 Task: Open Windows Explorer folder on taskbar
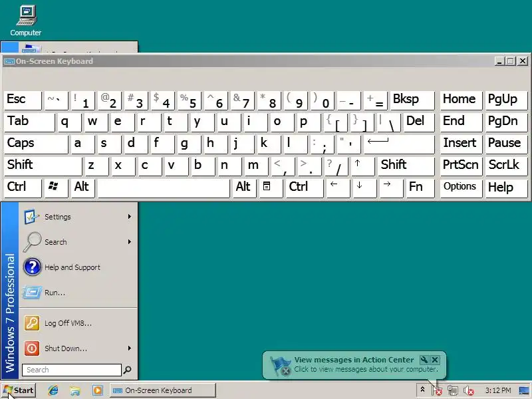click(x=75, y=390)
